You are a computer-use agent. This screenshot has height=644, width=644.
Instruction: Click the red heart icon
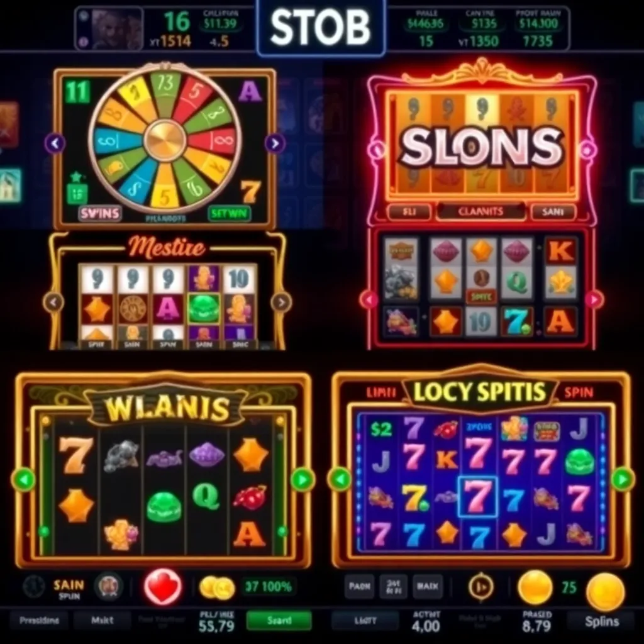(x=163, y=587)
